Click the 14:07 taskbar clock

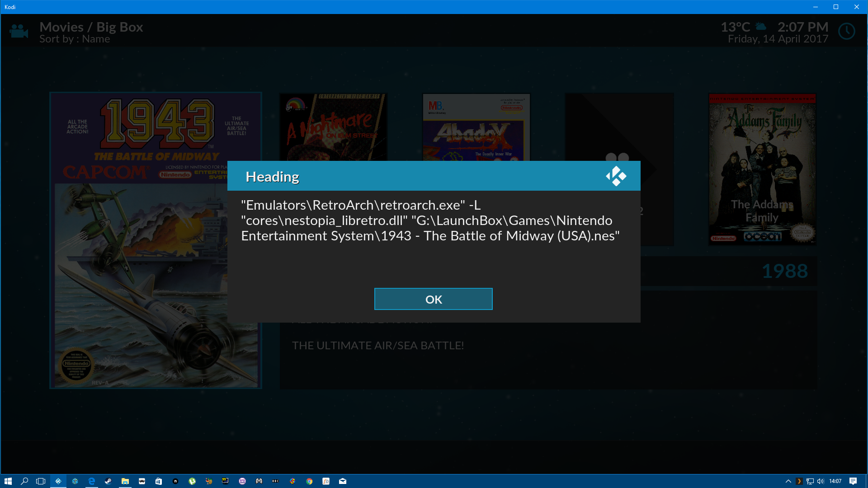(x=835, y=481)
